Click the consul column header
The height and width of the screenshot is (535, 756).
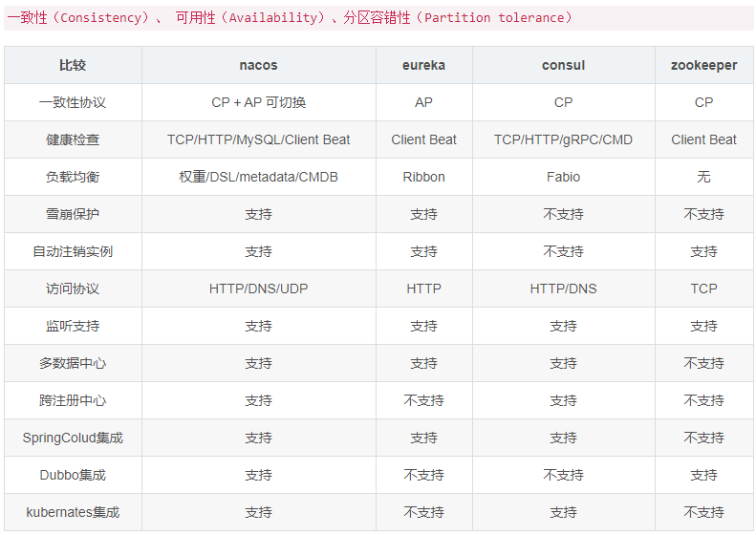563,65
